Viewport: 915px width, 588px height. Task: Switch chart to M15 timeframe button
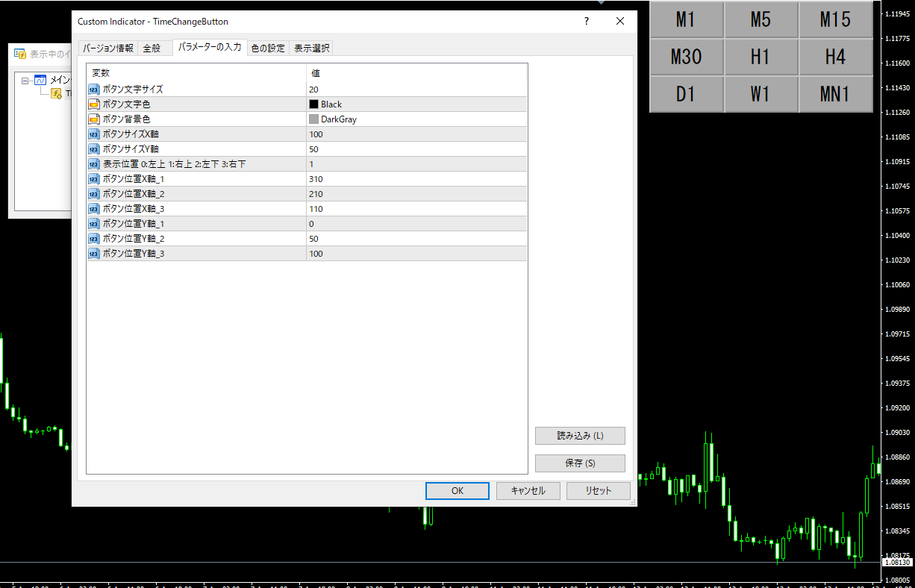tap(835, 19)
